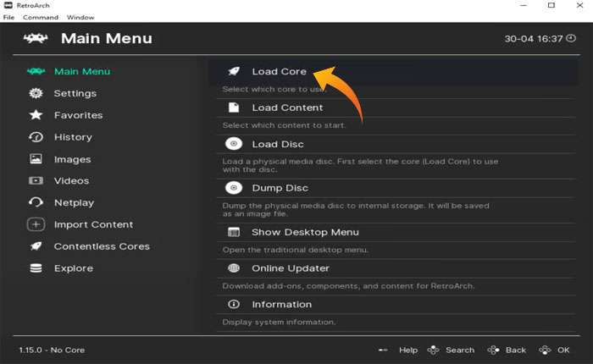Click the Dump Disc option

(280, 188)
